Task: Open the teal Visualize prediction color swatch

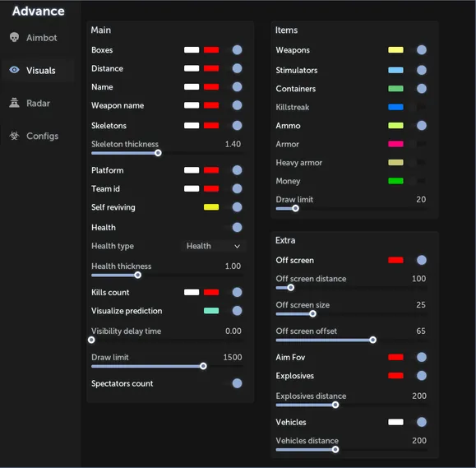Action: pos(211,311)
